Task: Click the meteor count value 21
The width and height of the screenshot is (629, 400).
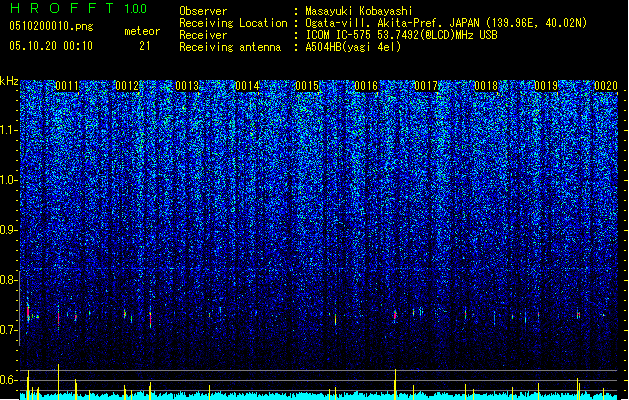Action: tap(145, 46)
